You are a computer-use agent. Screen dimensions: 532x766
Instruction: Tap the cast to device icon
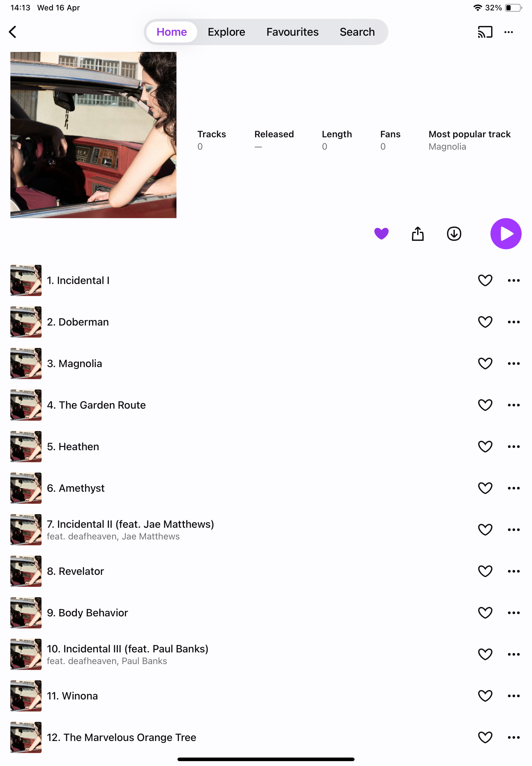485,32
